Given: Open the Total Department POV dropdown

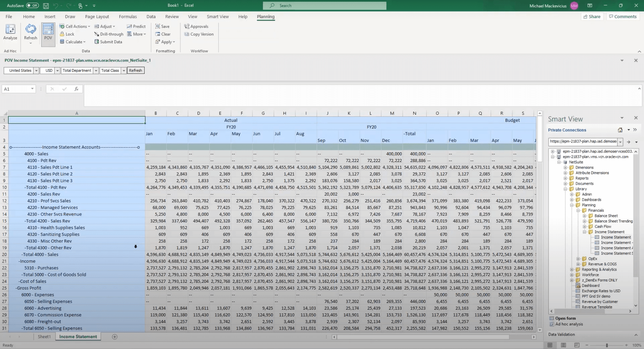Looking at the screenshot, I should 96,71.
